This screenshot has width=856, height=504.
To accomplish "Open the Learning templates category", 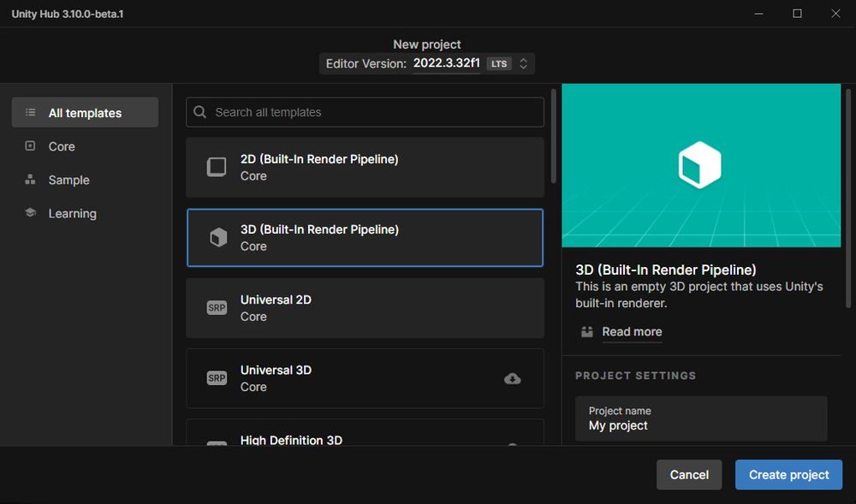I will [85, 213].
